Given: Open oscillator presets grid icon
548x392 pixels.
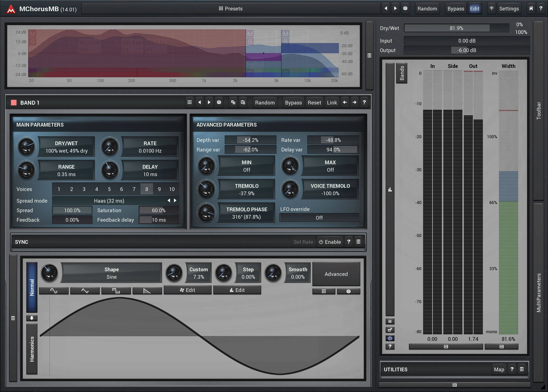Looking at the screenshot, I should (324, 291).
